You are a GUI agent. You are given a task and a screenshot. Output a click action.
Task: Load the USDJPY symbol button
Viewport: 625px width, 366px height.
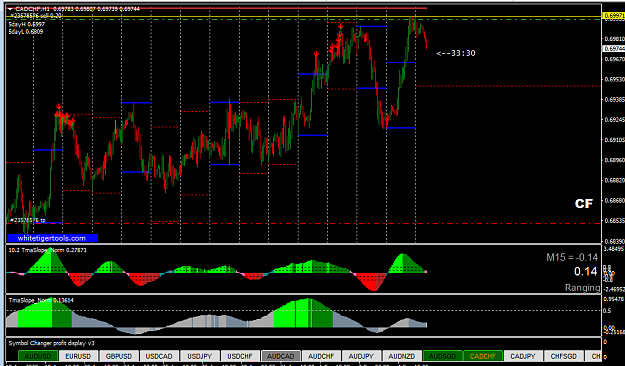200,356
